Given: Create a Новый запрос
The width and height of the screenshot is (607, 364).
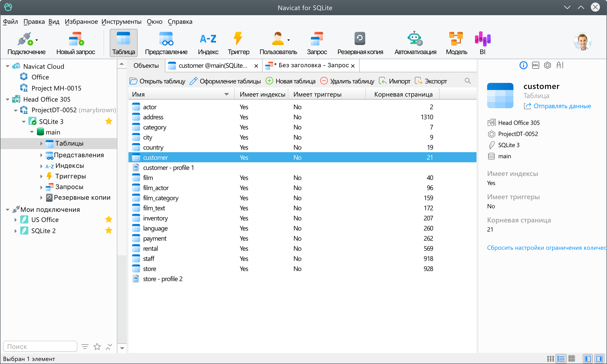Looking at the screenshot, I should point(76,43).
